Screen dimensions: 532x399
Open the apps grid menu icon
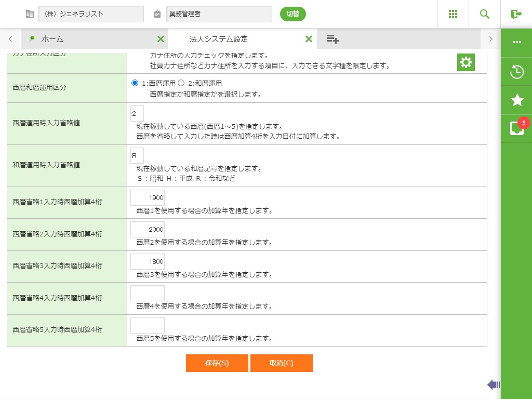tap(453, 14)
